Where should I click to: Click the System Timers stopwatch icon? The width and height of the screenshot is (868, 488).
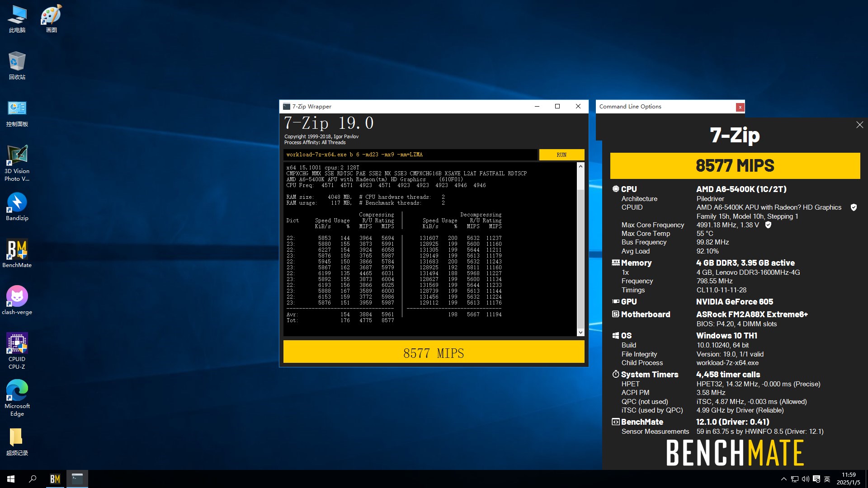616,374
